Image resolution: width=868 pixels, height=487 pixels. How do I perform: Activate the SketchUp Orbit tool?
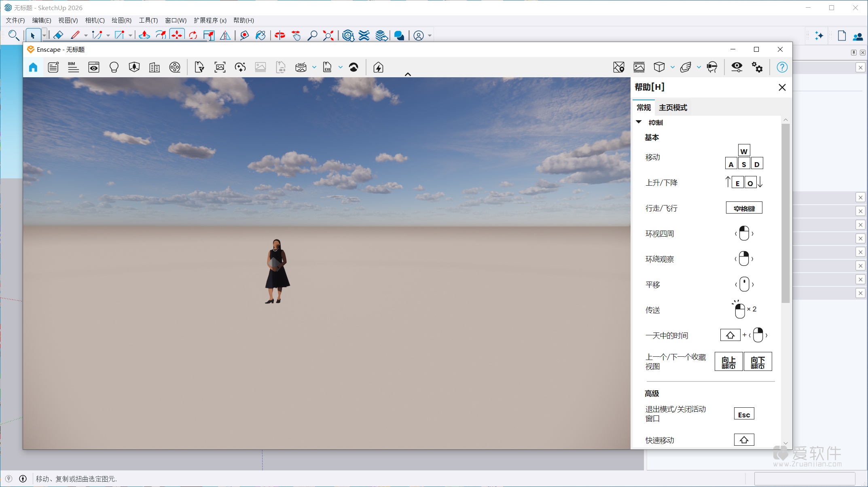click(280, 35)
